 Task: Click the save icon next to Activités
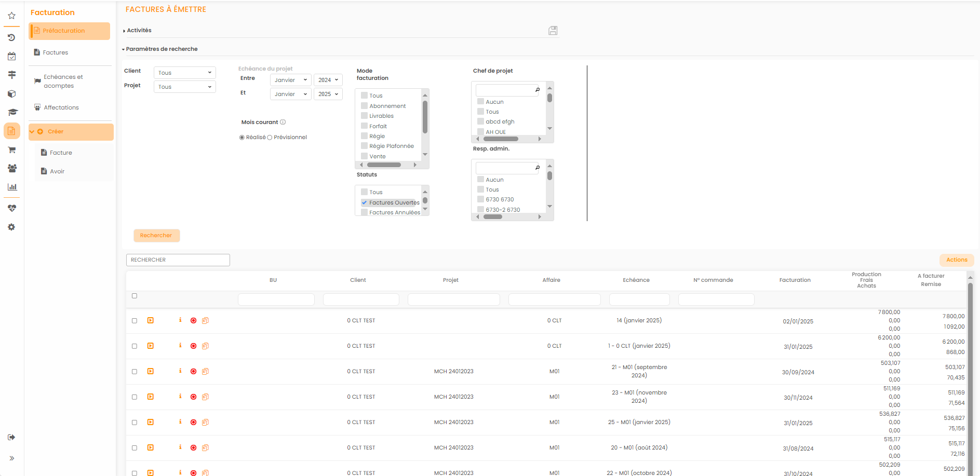[553, 31]
